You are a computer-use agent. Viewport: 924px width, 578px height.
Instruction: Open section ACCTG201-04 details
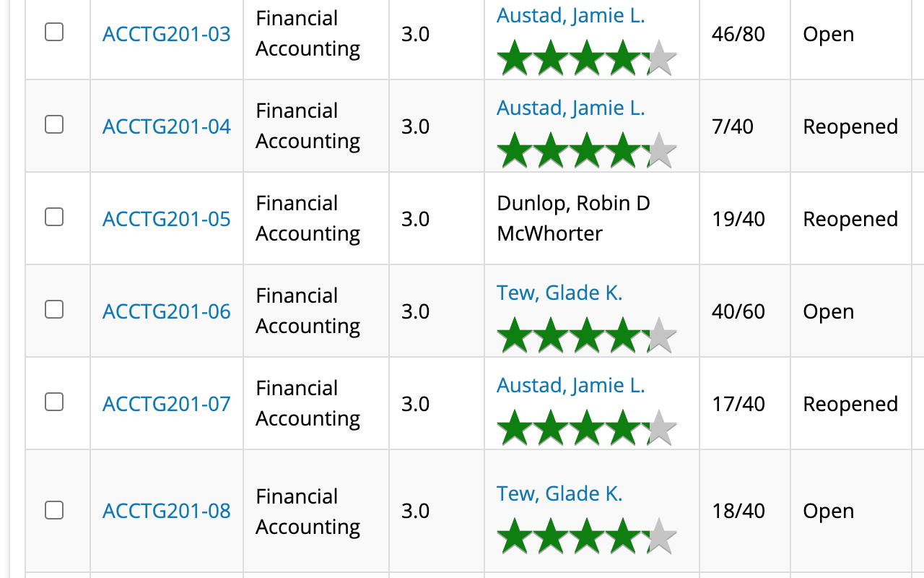click(167, 126)
